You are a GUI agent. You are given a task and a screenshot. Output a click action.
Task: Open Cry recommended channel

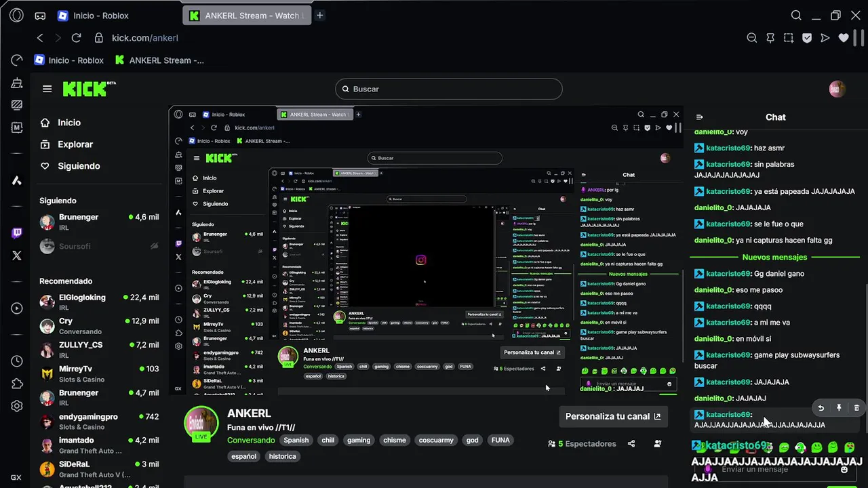[99, 326]
